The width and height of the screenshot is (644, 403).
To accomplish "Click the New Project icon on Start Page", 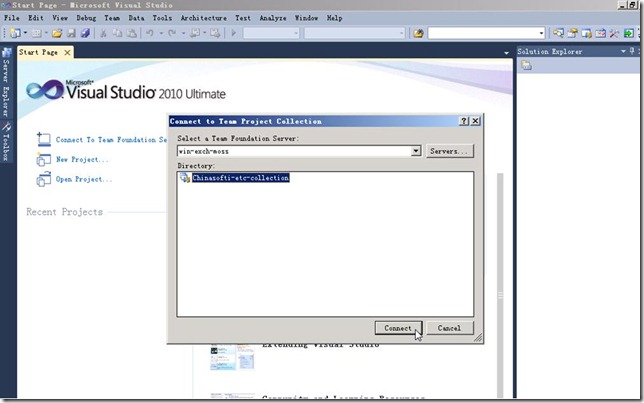I will pyautogui.click(x=44, y=159).
